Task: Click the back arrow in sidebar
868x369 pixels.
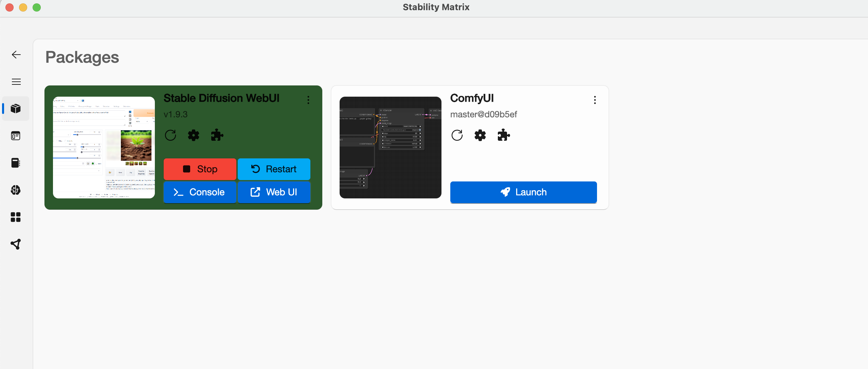Action: coord(16,55)
